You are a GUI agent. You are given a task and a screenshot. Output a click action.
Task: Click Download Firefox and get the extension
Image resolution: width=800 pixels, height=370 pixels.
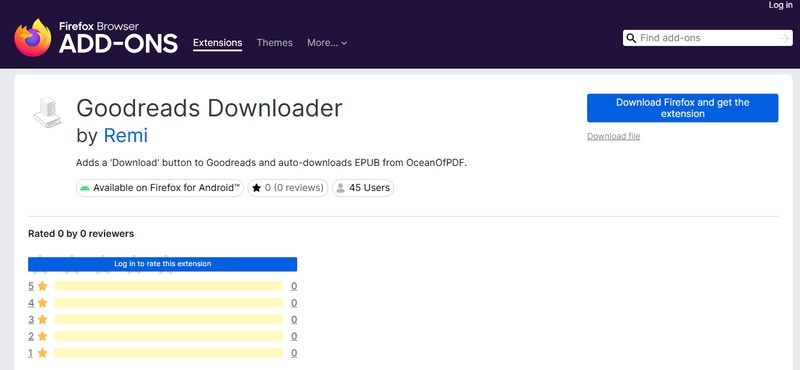tap(683, 108)
